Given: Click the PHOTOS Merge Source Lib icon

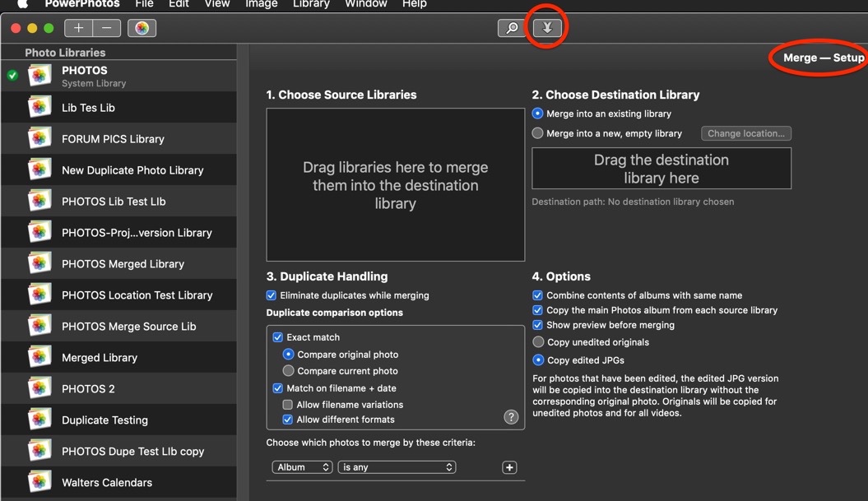Looking at the screenshot, I should tap(39, 326).
